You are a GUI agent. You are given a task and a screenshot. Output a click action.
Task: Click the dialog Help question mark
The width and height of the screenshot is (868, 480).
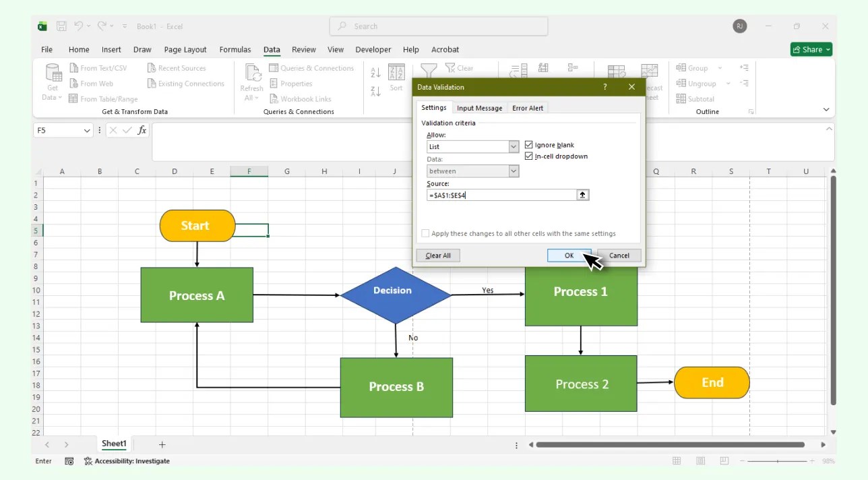(x=605, y=87)
